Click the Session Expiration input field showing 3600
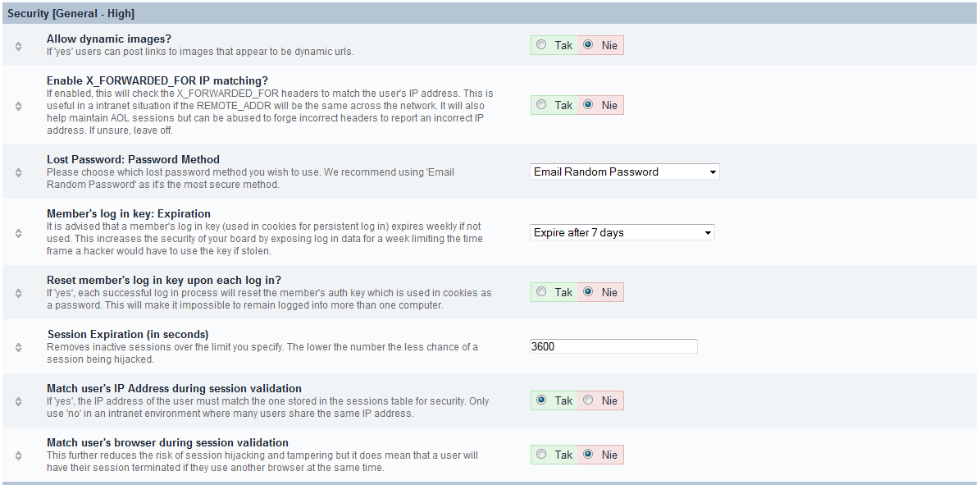Image resolution: width=980 pixels, height=485 pixels. (x=613, y=346)
